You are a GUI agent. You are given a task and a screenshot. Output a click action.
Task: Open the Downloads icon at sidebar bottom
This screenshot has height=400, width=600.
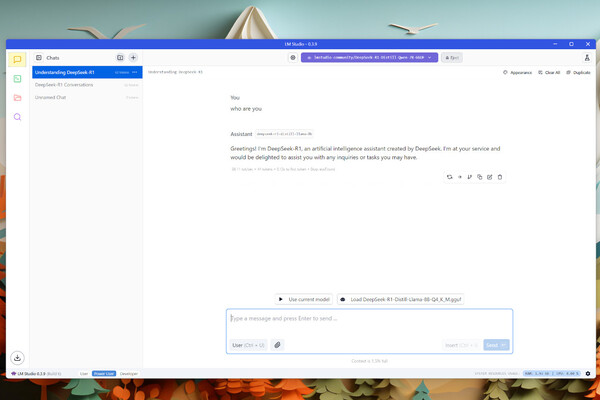tap(17, 357)
